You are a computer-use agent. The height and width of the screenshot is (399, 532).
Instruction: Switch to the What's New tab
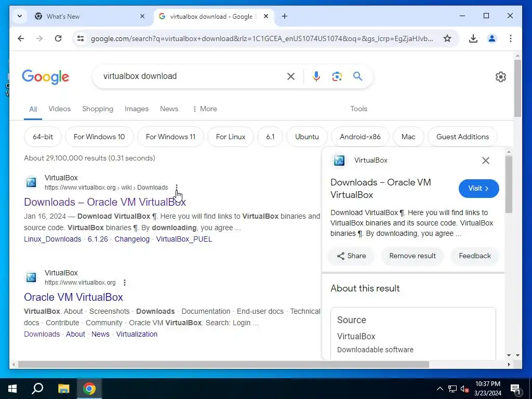[x=90, y=16]
